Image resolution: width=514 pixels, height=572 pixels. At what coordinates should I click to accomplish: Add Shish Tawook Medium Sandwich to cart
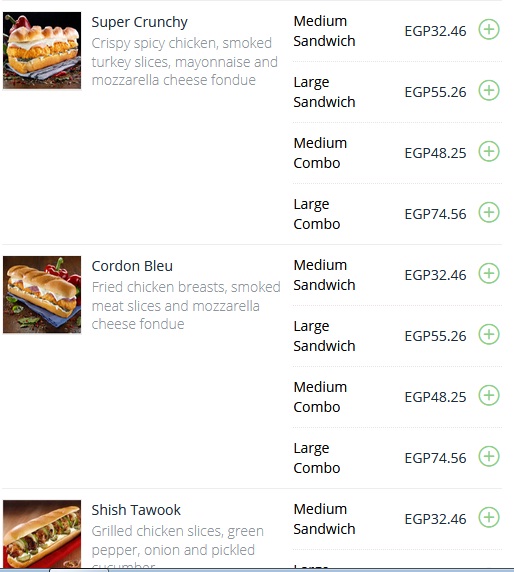pos(489,517)
